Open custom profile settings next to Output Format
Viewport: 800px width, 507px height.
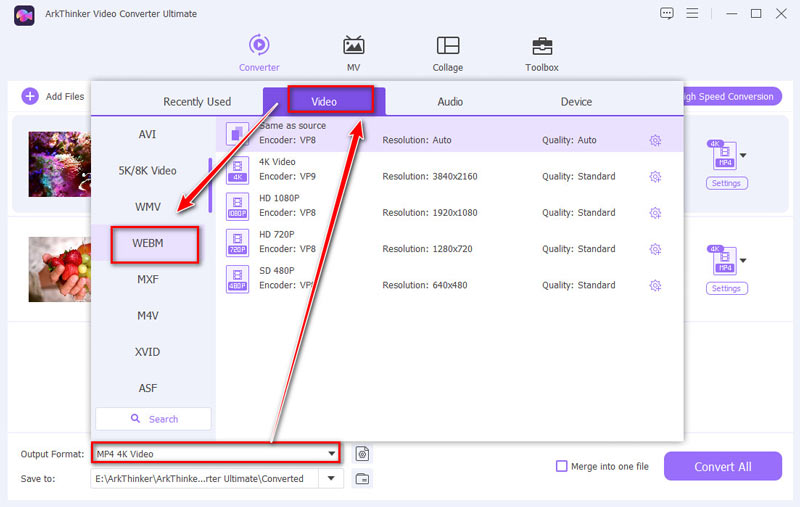pos(362,453)
